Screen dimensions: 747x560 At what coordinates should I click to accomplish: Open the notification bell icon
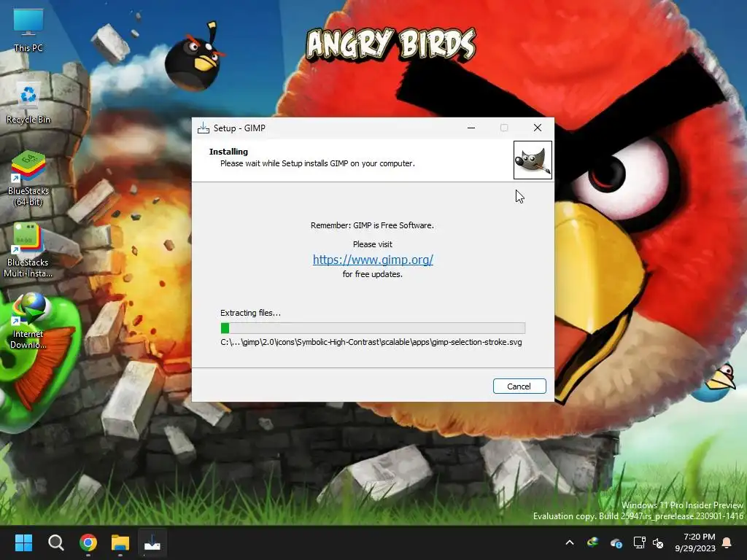[727, 542]
